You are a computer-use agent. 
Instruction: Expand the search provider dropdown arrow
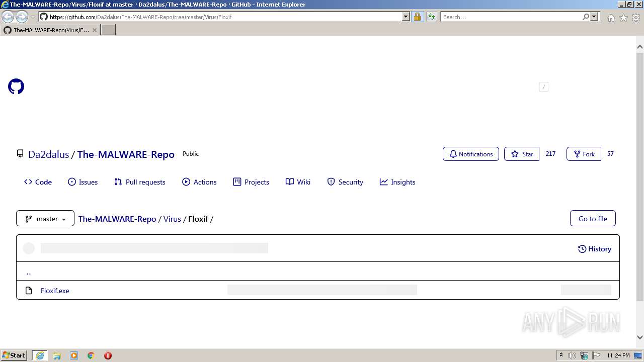[x=594, y=17]
